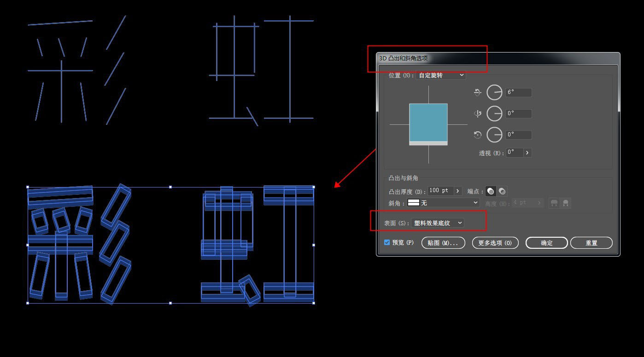Confirm with the 确定 button
This screenshot has height=357, width=644.
(x=547, y=243)
